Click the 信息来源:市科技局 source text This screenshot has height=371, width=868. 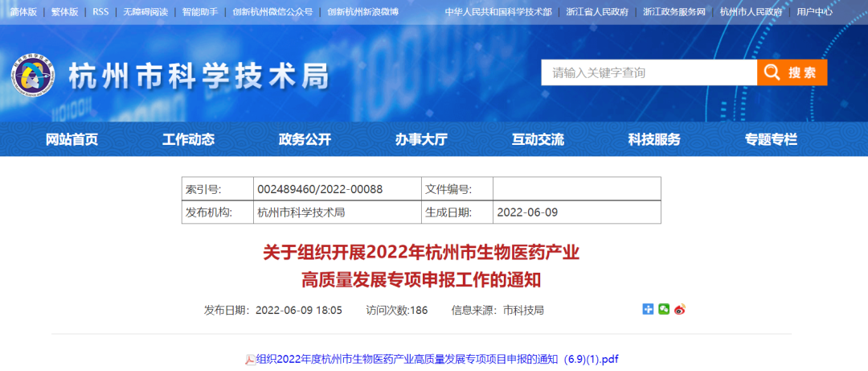tap(497, 310)
